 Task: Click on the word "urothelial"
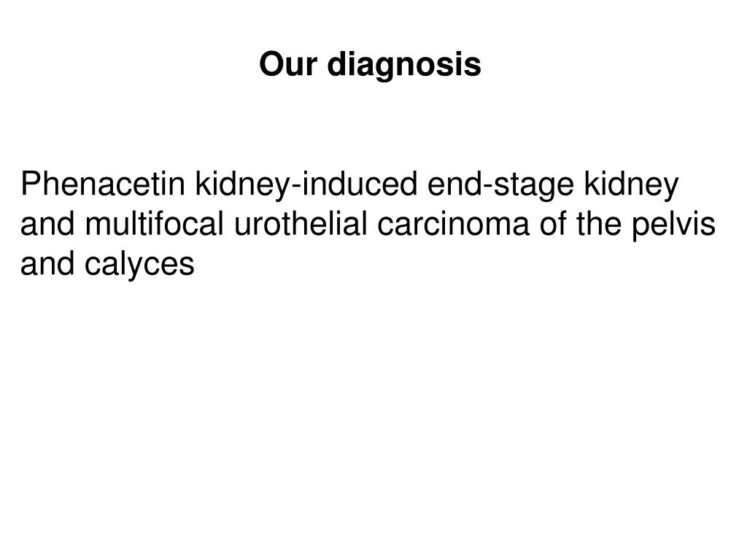pyautogui.click(x=301, y=224)
